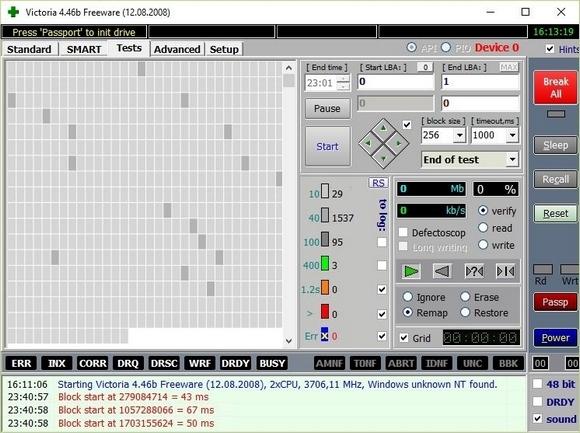Click the blue Err X block marker

(324, 335)
